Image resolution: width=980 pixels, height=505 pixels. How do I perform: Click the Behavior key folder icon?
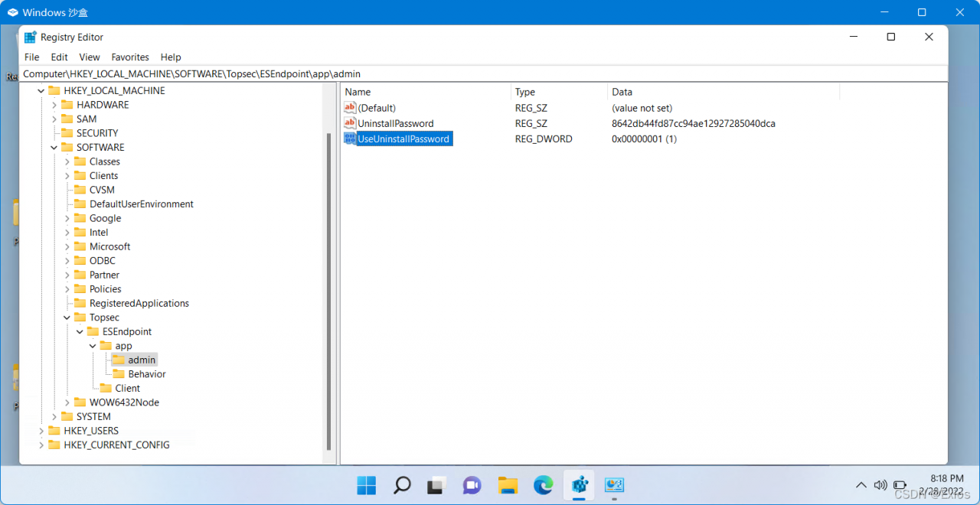pos(119,374)
